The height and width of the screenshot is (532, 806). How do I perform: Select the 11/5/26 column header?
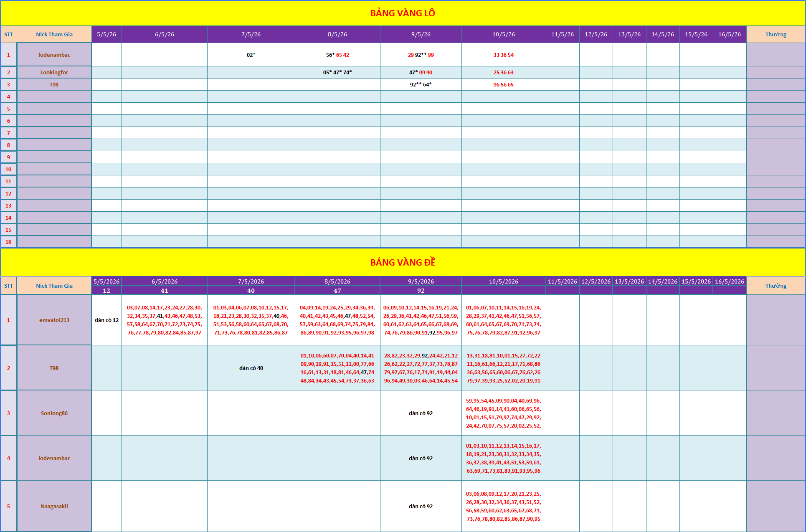[x=563, y=34]
